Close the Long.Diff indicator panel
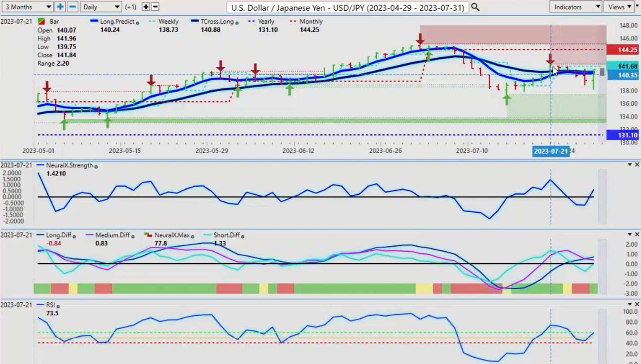This screenshot has width=641, height=364. tap(637, 235)
